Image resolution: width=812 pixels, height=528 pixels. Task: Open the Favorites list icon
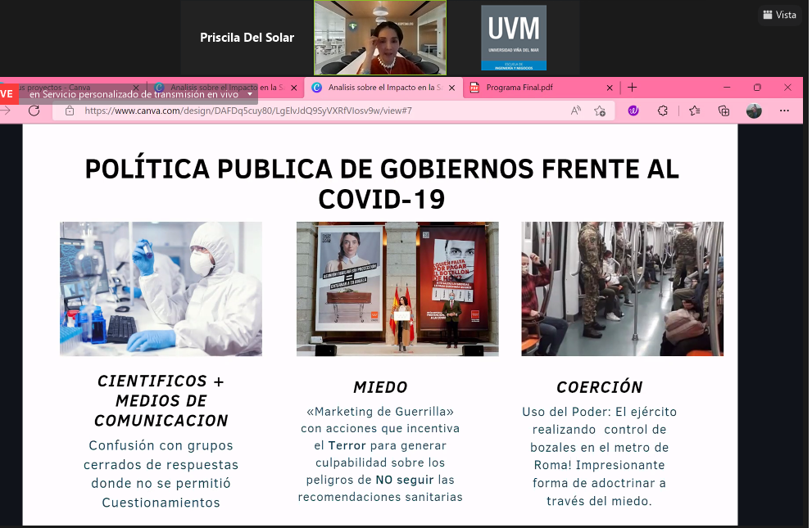click(x=695, y=111)
